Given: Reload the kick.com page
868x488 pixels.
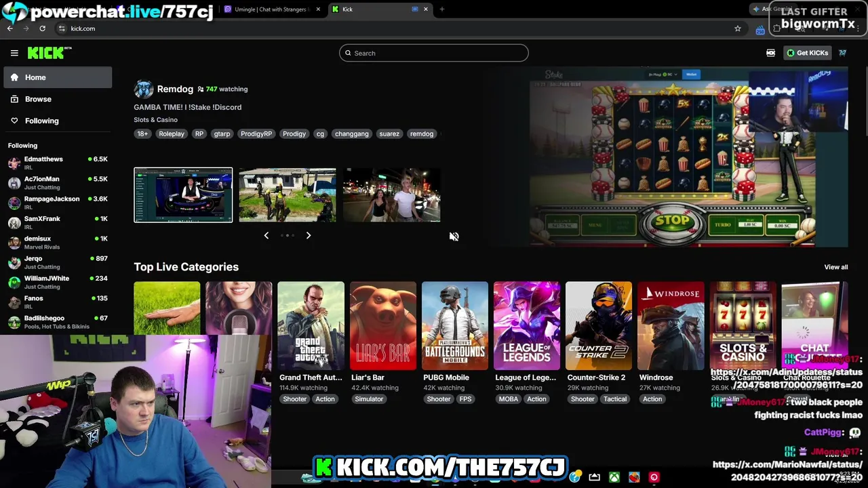Looking at the screenshot, I should 42,28.
